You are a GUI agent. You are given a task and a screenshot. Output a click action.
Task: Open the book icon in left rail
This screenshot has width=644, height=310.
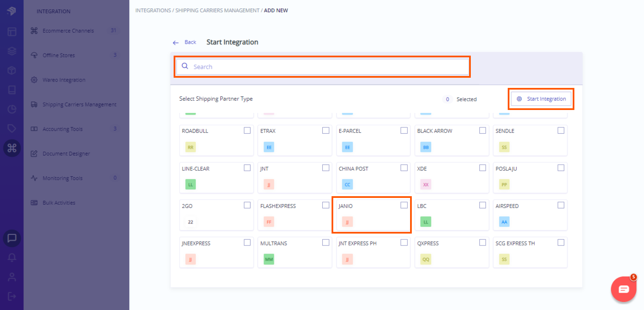(x=11, y=90)
